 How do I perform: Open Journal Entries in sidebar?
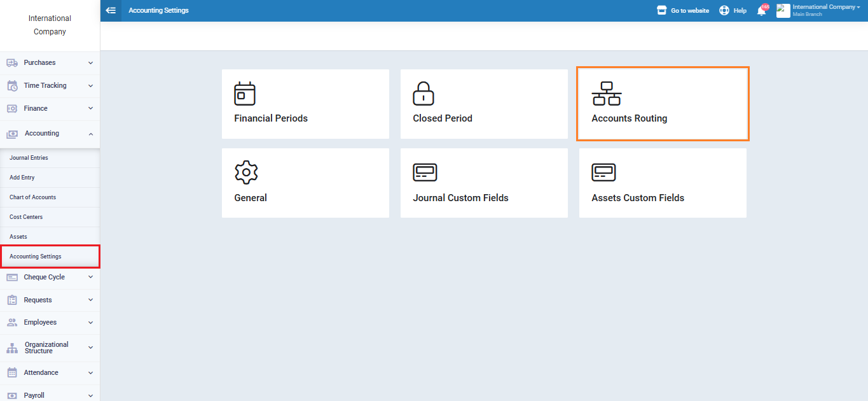[29, 158]
